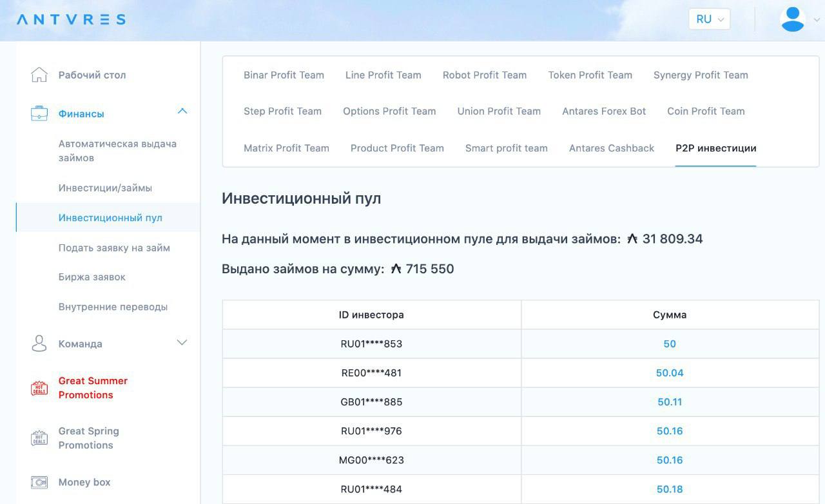Switch to Robot Profit Team tab

point(485,75)
